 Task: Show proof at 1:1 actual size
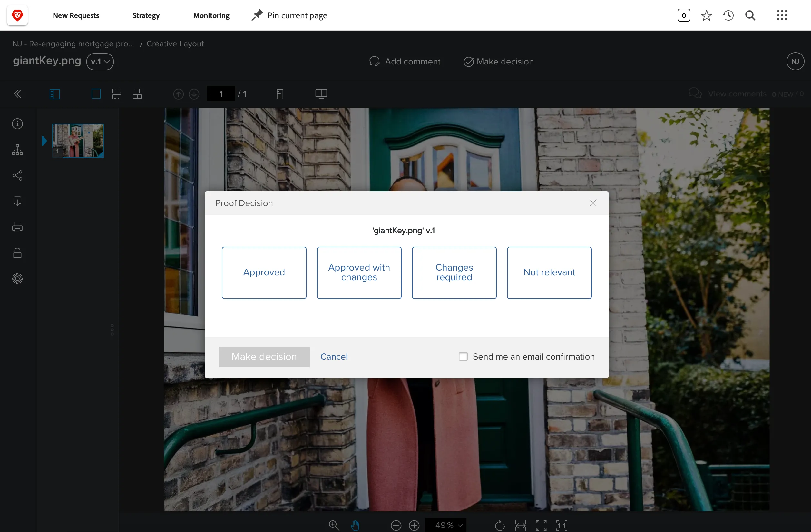tap(562, 525)
